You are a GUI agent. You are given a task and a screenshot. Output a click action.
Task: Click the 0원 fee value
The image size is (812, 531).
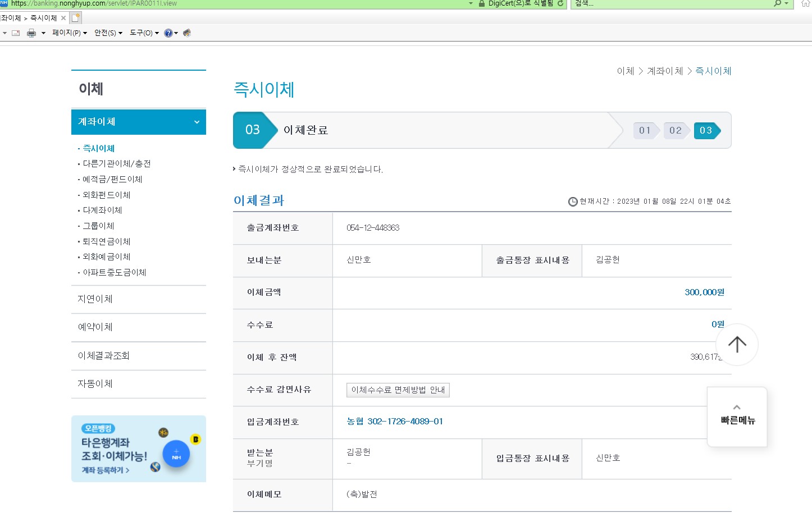718,324
